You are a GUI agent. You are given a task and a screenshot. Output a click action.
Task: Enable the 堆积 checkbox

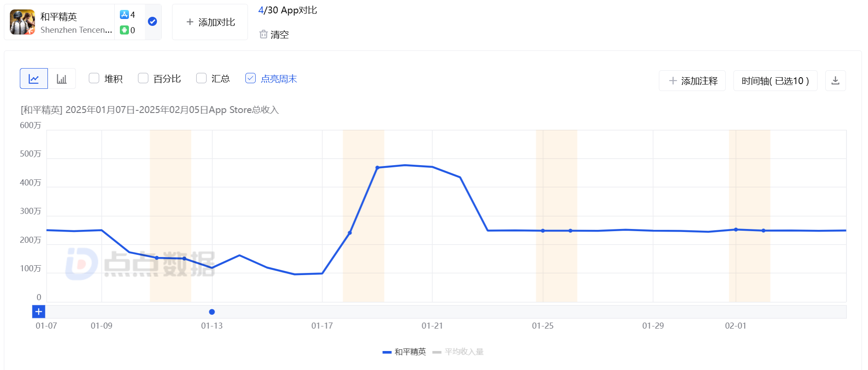(x=94, y=78)
